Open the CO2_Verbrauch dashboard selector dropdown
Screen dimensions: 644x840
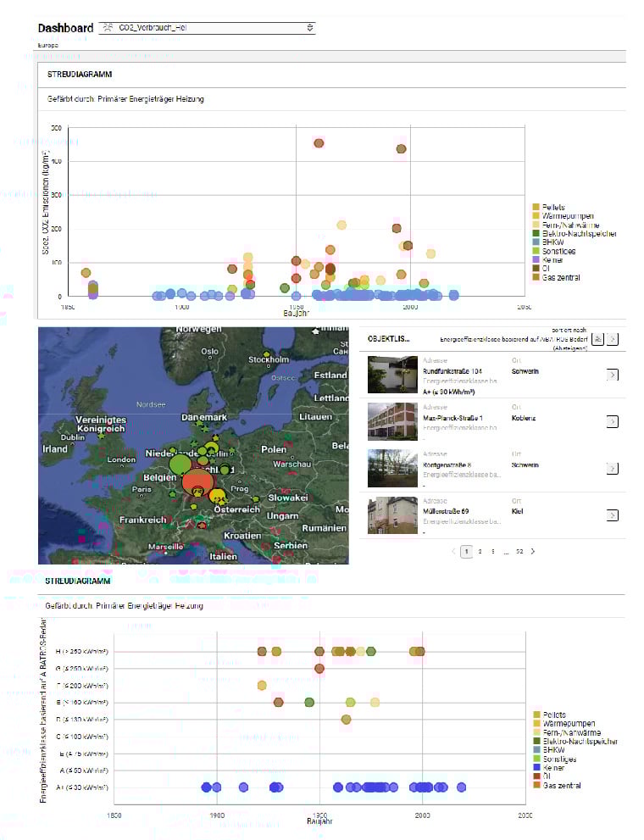coord(207,27)
